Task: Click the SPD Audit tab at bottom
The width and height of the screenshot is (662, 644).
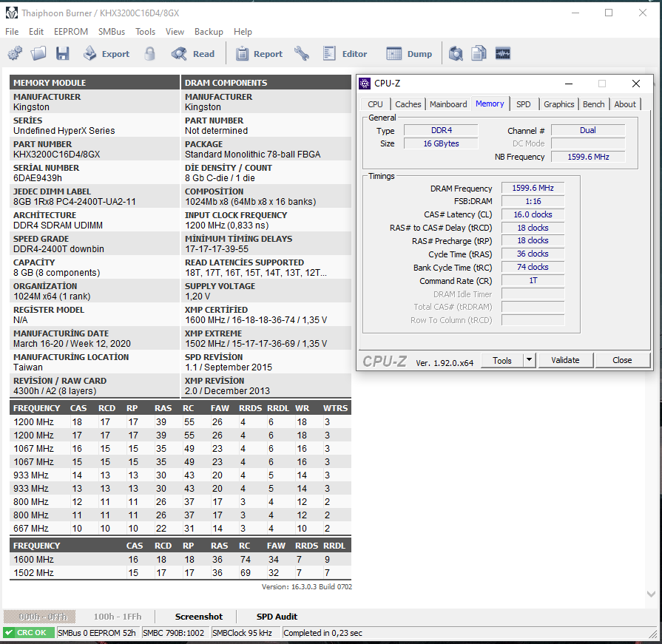Action: point(277,617)
